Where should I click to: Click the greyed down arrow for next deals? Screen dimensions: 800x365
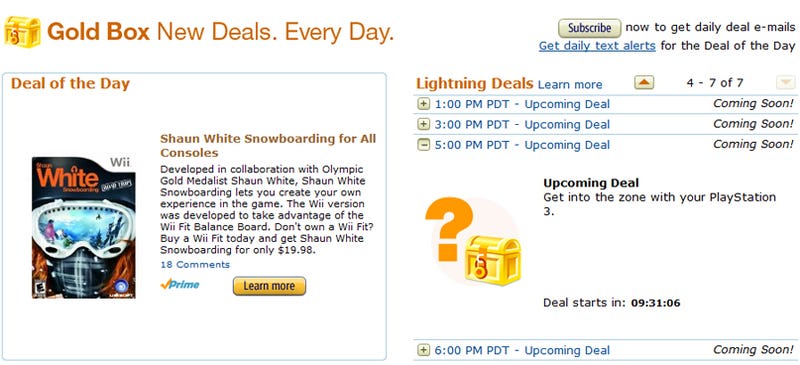[785, 82]
